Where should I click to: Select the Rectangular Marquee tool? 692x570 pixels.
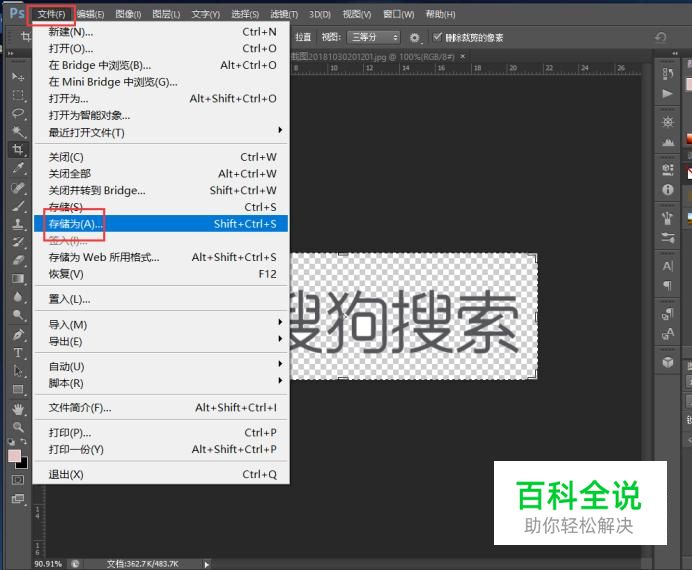(x=18, y=95)
